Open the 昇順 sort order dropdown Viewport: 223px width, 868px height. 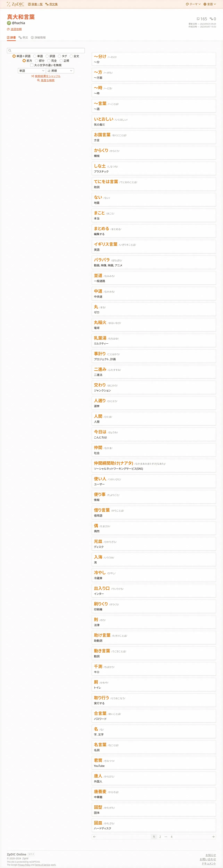tap(60, 71)
